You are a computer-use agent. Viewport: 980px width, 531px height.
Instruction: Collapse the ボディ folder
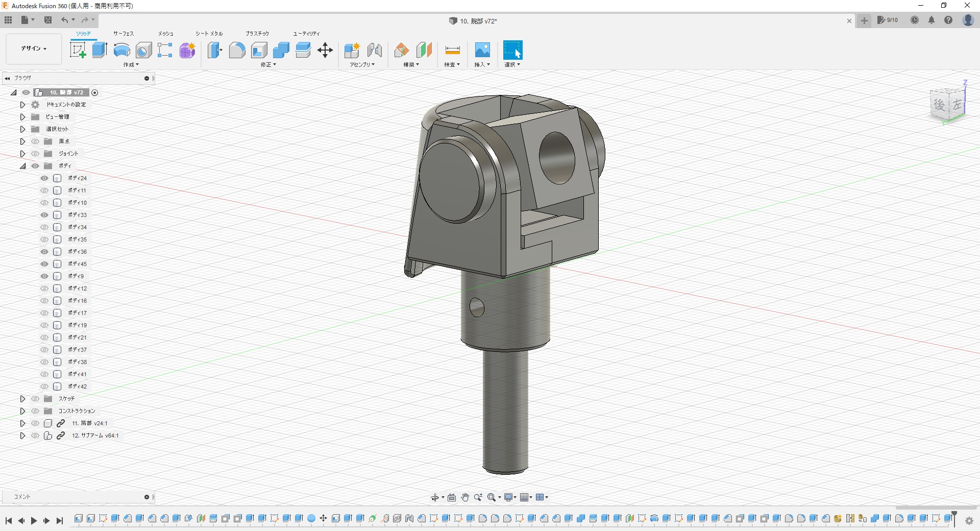[22, 166]
